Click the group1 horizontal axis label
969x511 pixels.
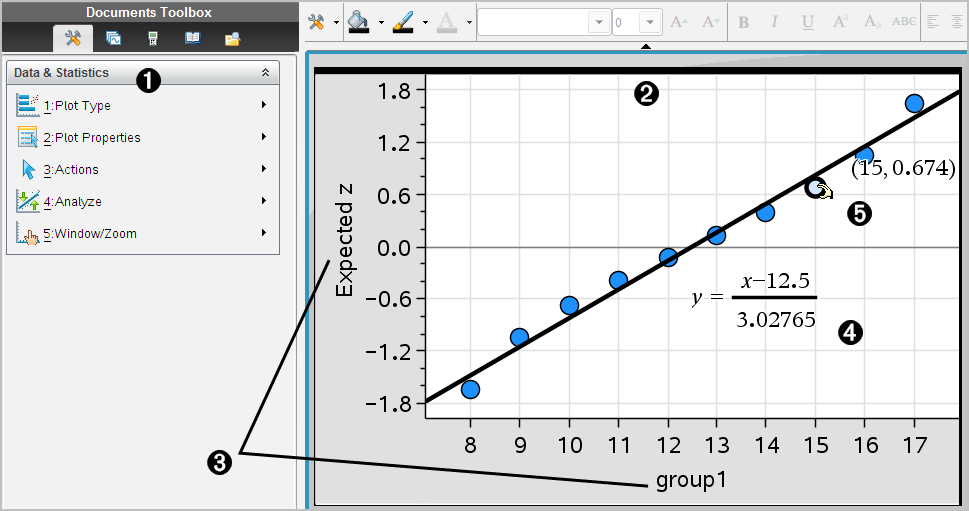[691, 480]
